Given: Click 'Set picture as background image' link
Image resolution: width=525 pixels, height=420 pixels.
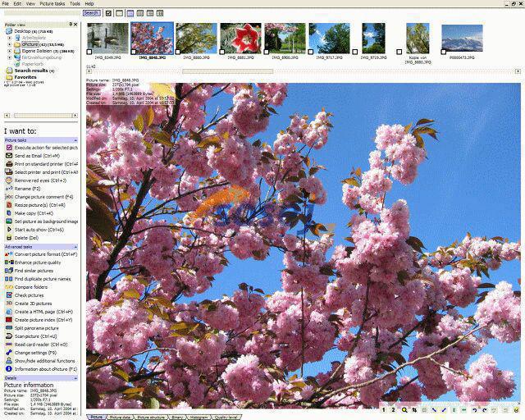Looking at the screenshot, I should pos(46,221).
